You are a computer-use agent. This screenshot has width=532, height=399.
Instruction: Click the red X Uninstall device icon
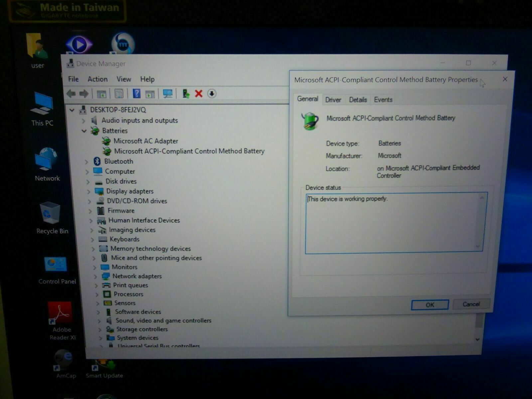point(199,93)
